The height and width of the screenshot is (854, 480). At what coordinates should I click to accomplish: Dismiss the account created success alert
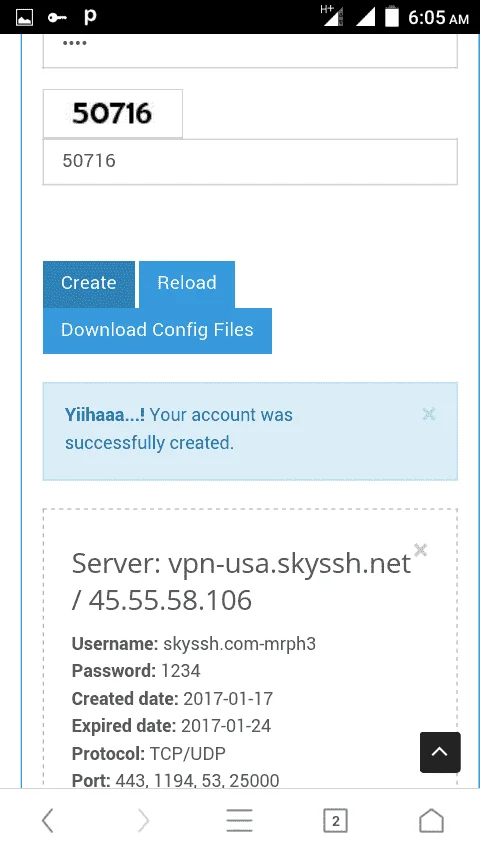[x=429, y=414]
